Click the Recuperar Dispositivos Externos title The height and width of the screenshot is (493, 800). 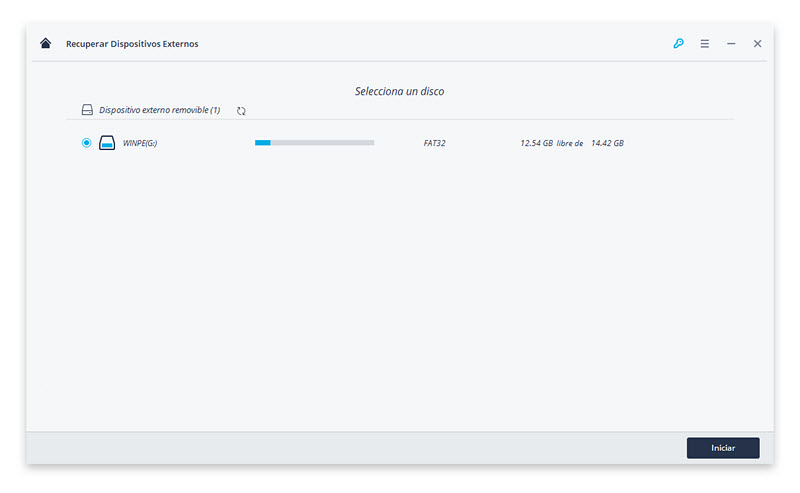(x=132, y=44)
